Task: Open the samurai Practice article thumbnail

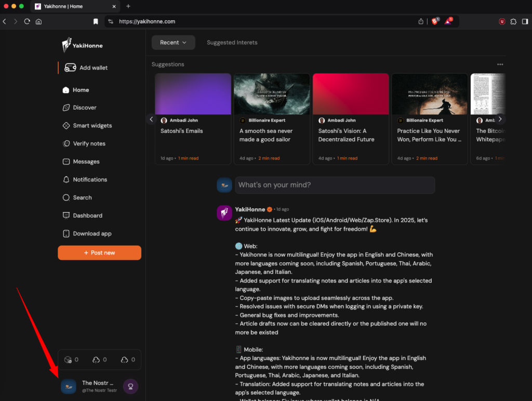Action: click(430, 94)
